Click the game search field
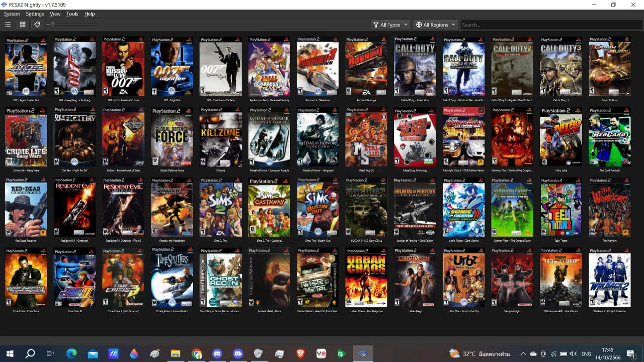 click(550, 25)
